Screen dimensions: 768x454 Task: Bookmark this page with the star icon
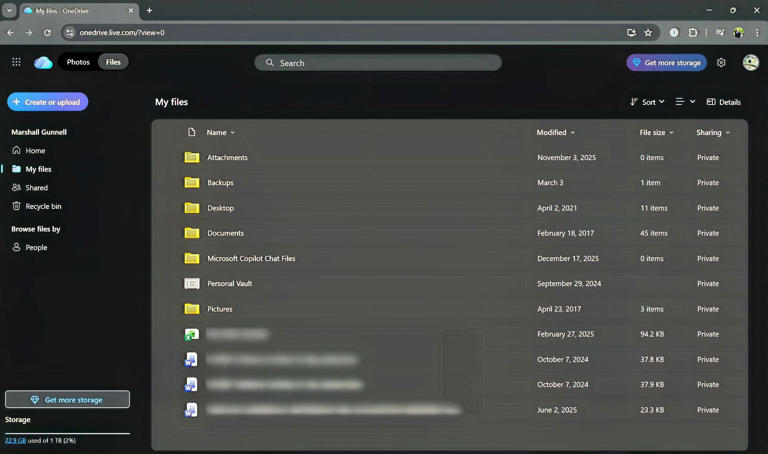648,33
